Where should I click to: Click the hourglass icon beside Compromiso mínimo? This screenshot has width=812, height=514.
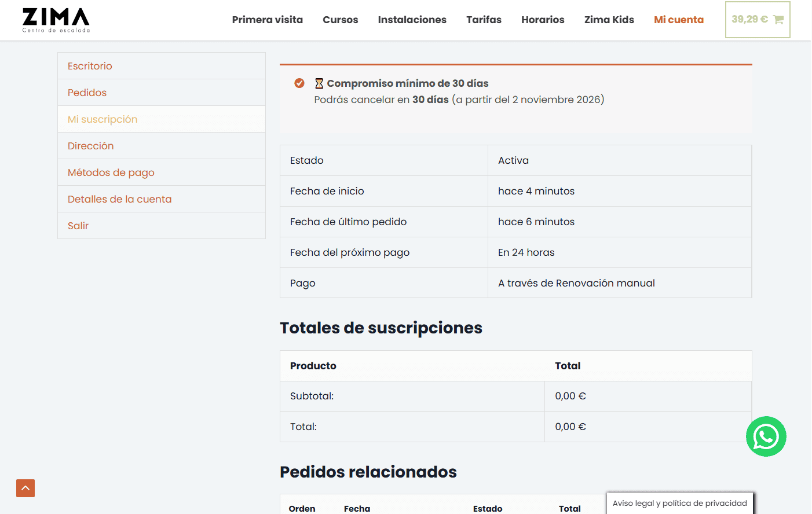click(319, 83)
